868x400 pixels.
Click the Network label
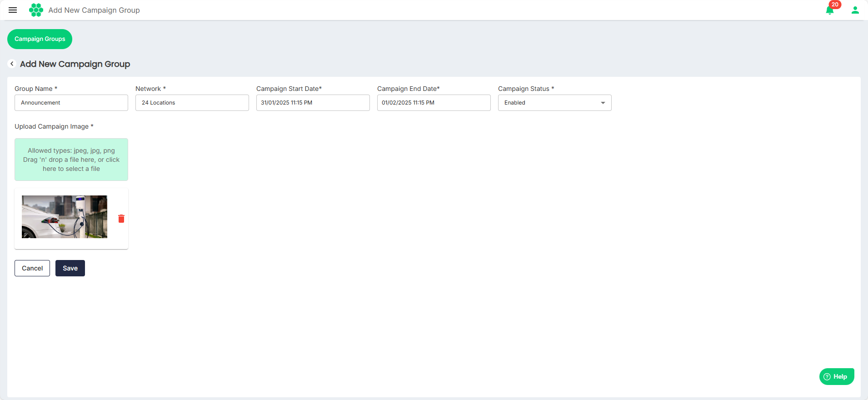click(150, 89)
